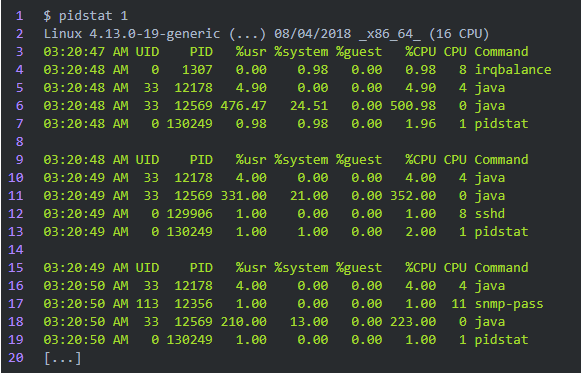Click line number 1 in the gutter
This screenshot has height=373, width=581.
pos(19,16)
